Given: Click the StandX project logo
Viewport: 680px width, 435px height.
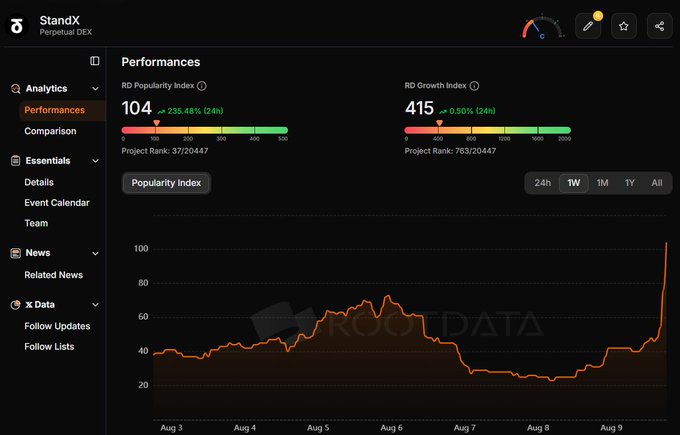Looking at the screenshot, I should pos(16,26).
